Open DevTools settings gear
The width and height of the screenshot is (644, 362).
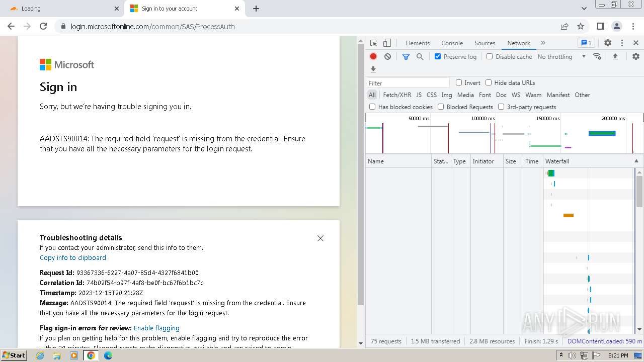coord(608,43)
